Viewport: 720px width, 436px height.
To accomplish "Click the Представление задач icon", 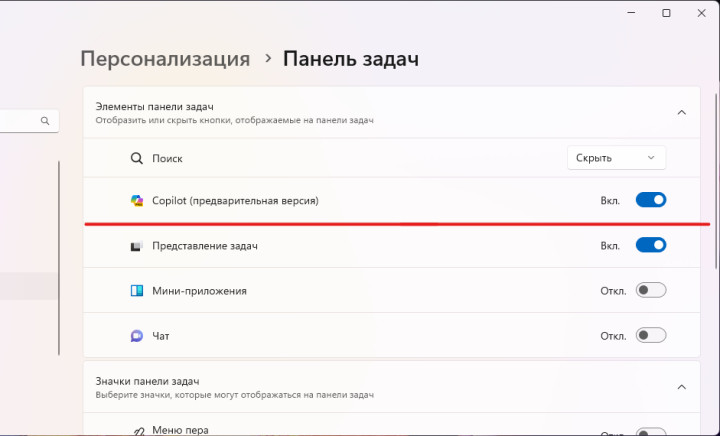I will 137,246.
